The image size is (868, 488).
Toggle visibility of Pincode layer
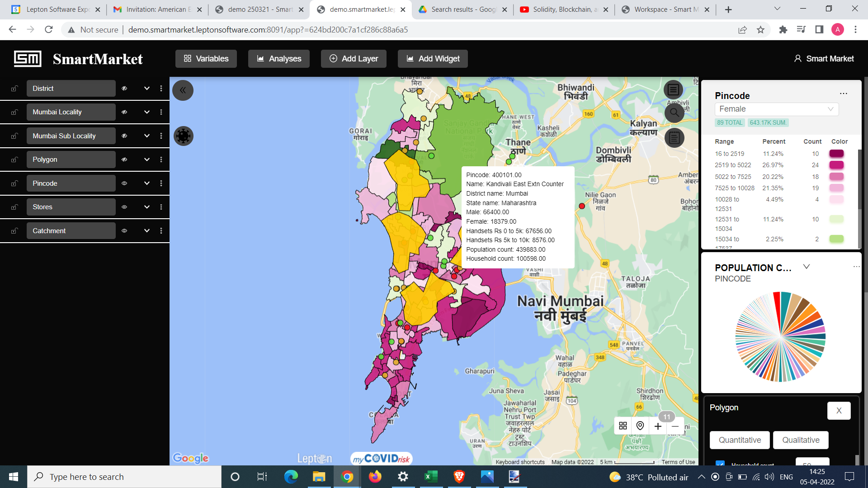(x=124, y=183)
